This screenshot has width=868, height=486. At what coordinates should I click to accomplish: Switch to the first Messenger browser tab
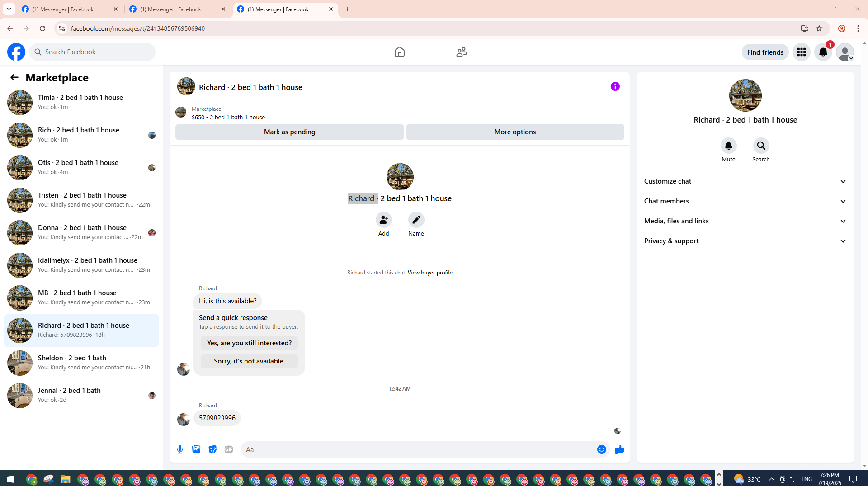70,9
